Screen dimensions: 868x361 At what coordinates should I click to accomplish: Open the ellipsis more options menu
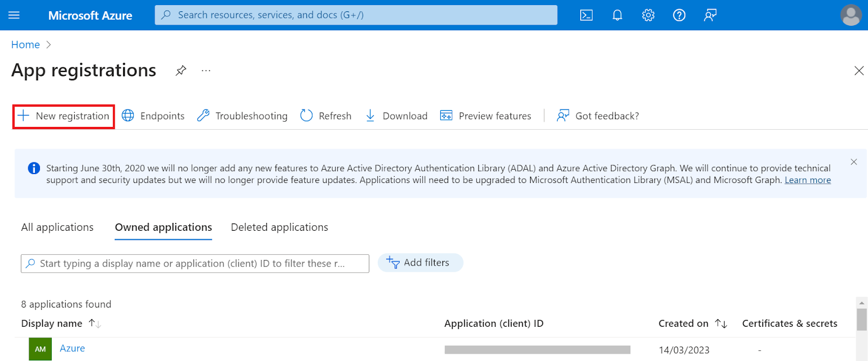click(206, 71)
